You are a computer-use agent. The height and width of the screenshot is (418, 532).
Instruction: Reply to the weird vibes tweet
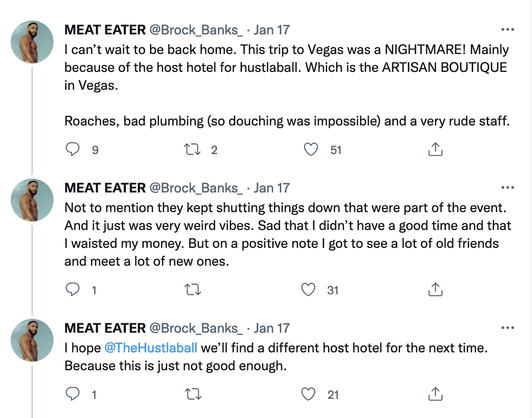click(72, 290)
